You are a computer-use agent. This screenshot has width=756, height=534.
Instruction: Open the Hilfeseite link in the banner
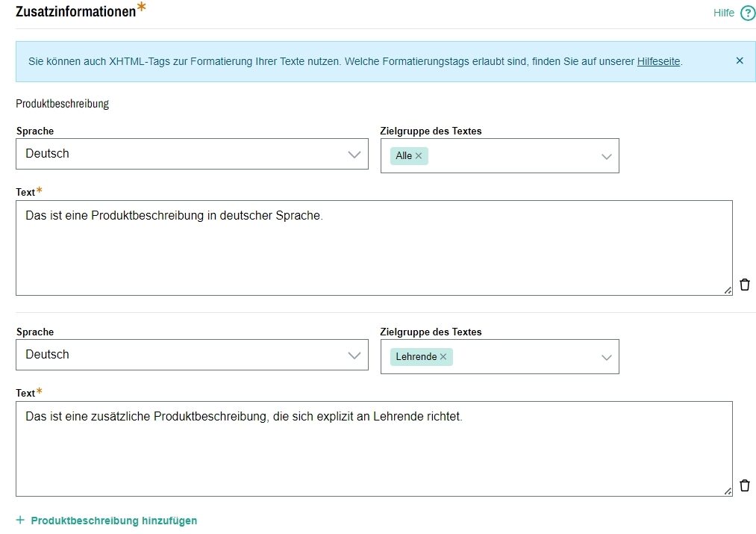658,61
